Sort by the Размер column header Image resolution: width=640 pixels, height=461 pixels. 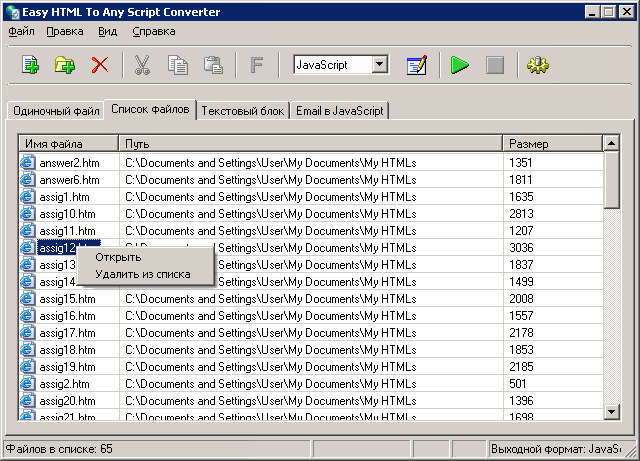point(553,144)
